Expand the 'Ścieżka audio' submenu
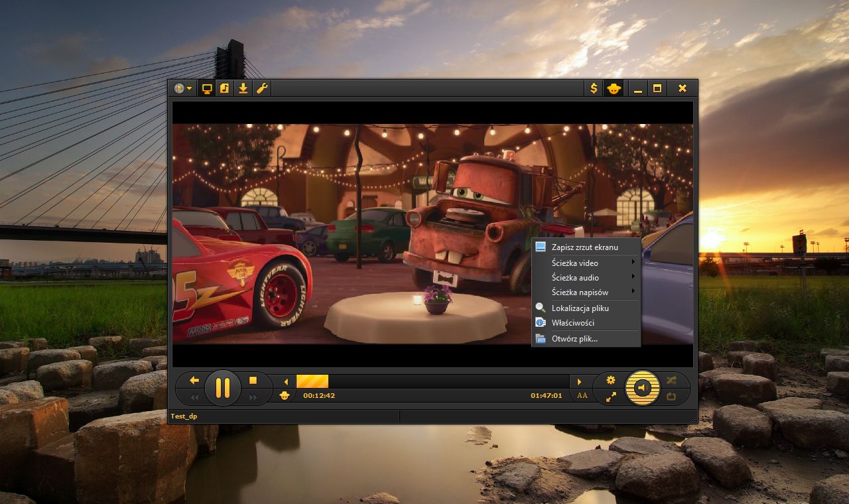The width and height of the screenshot is (849, 504). (586, 277)
